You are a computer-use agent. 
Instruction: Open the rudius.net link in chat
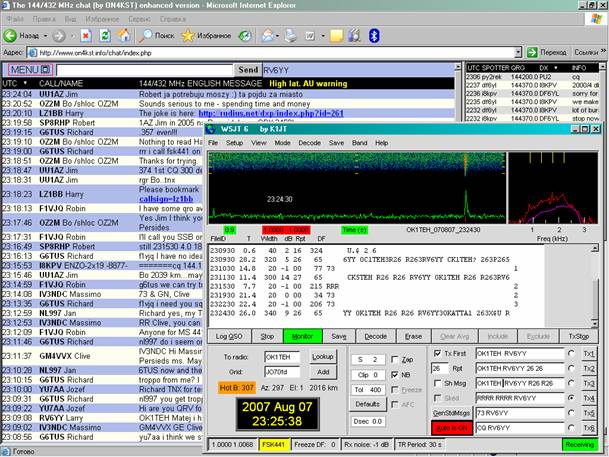tap(271, 113)
